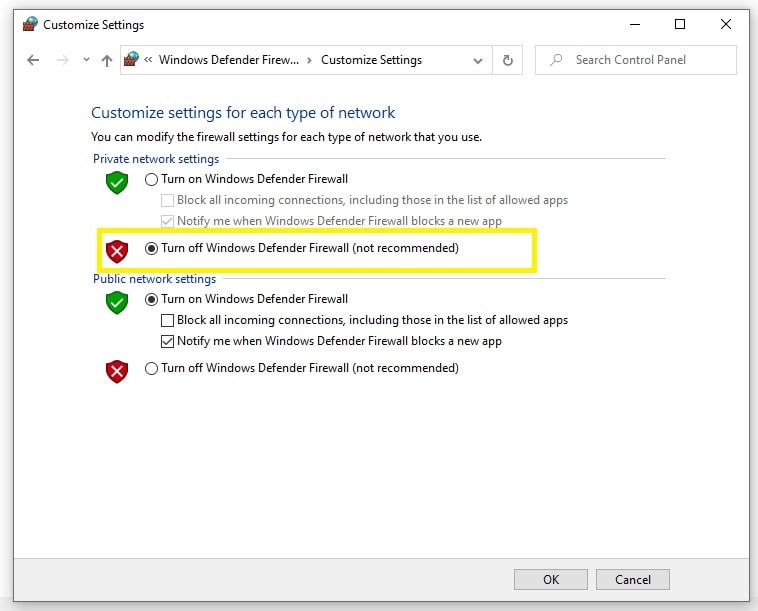Turn on firewall for private network
758x611 pixels.
[151, 179]
